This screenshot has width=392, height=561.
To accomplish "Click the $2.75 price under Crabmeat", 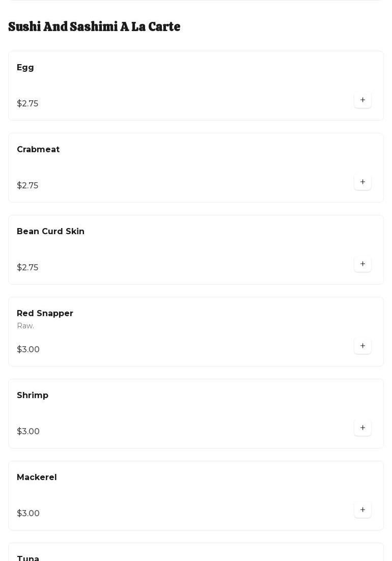I will pyautogui.click(x=27, y=186).
